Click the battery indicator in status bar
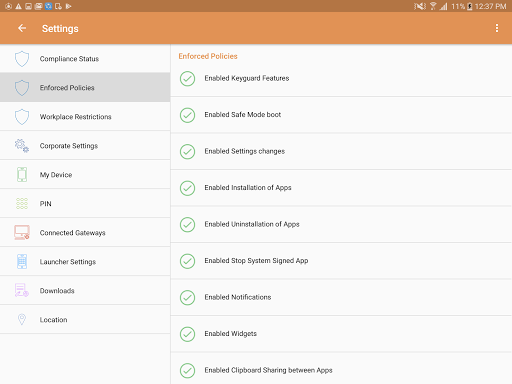 pos(470,6)
